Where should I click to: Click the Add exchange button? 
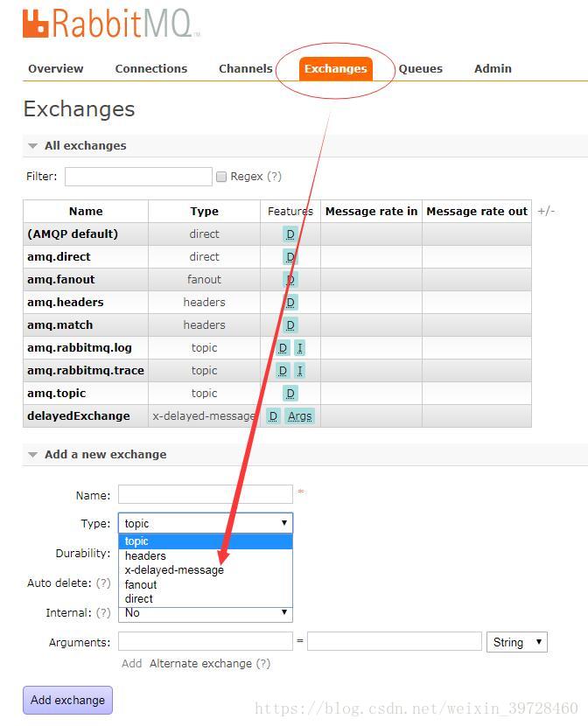pos(67,700)
